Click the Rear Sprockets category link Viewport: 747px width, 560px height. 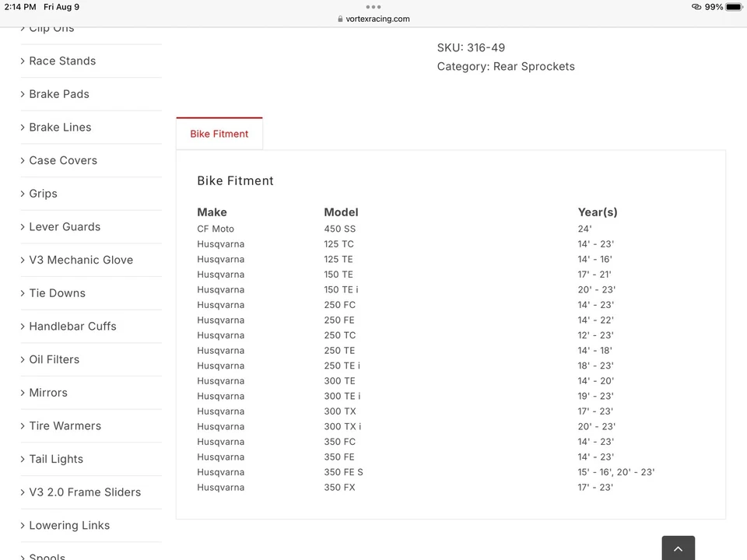click(534, 67)
